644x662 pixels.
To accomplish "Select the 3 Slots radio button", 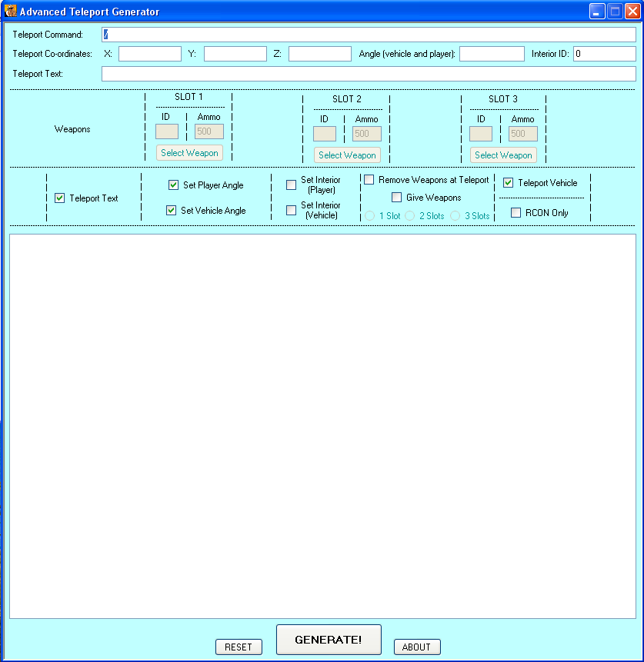I will tap(455, 216).
